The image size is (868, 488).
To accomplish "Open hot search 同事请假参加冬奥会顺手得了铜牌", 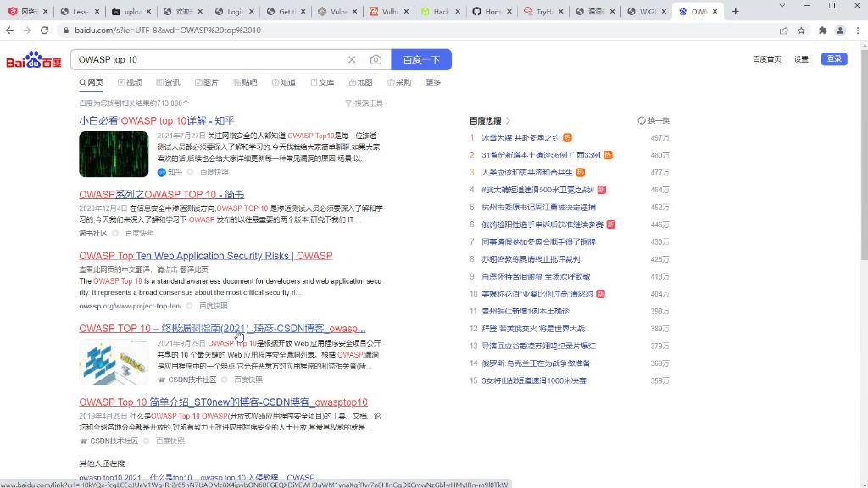I will [538, 241].
